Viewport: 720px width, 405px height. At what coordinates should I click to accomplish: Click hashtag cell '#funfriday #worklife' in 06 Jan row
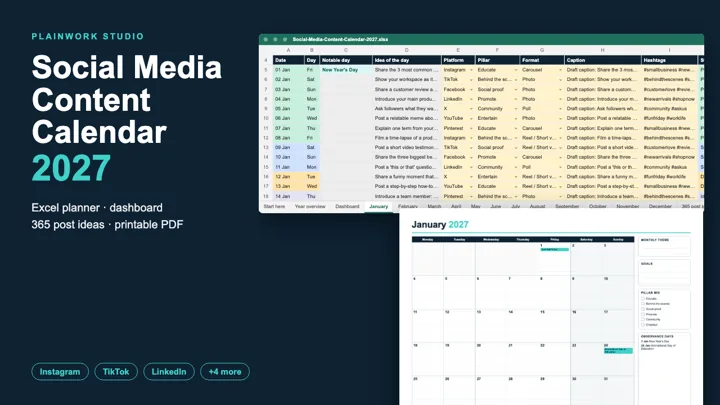point(669,118)
